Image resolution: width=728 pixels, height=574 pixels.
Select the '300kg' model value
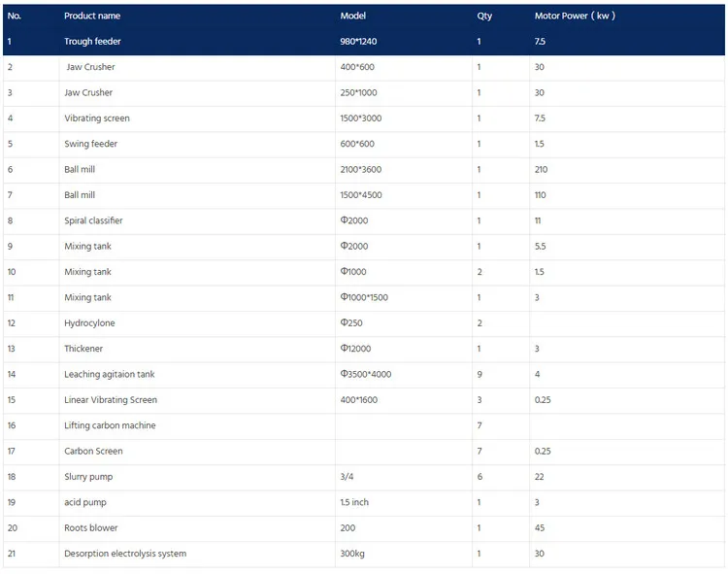[352, 554]
